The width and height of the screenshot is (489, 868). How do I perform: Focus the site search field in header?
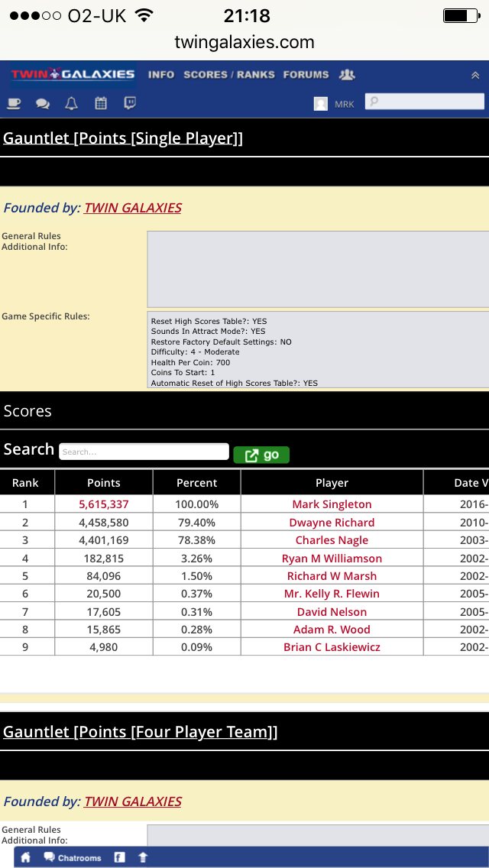[x=424, y=102]
